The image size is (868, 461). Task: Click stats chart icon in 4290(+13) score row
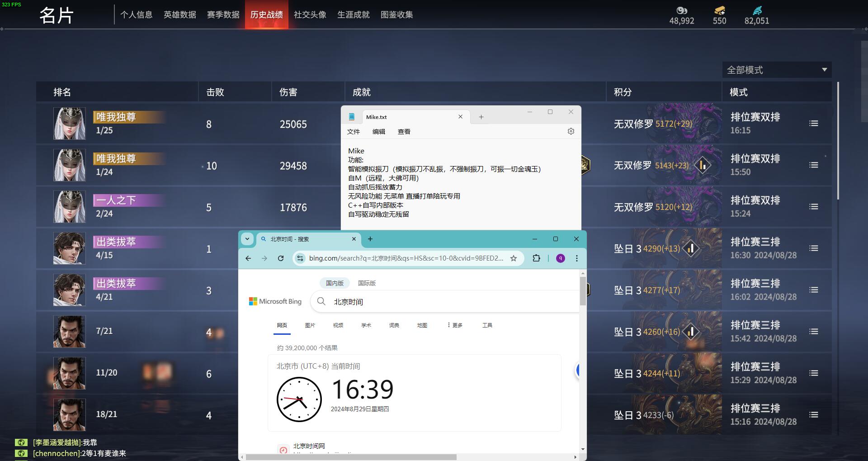pos(690,248)
